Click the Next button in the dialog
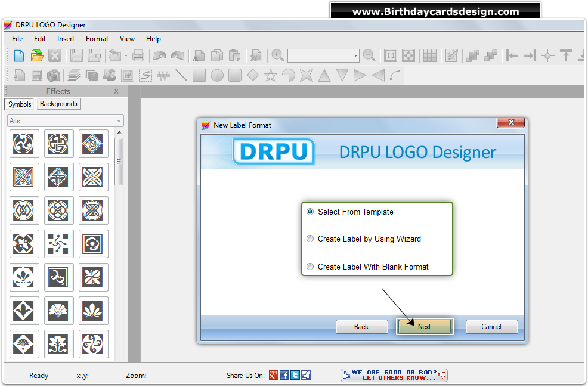Screen dimensions: 588x387 [424, 327]
